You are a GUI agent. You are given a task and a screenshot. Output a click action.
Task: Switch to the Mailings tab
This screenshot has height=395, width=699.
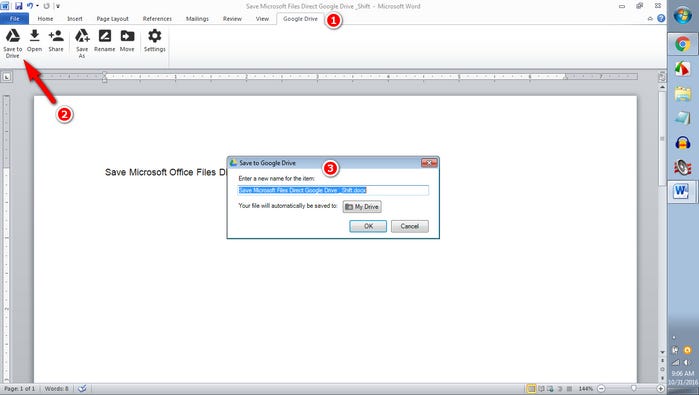(197, 19)
